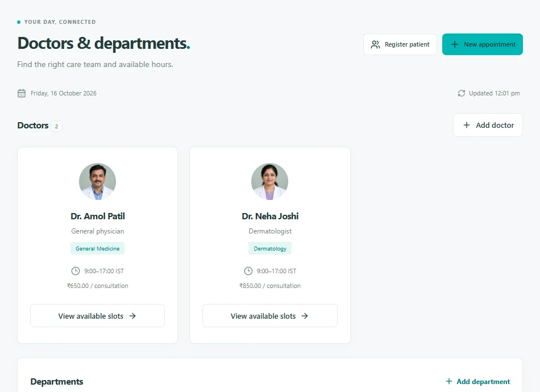Click the YOUR DAY, CONNECTED label
Screen dimensions: 540x392
pos(60,22)
